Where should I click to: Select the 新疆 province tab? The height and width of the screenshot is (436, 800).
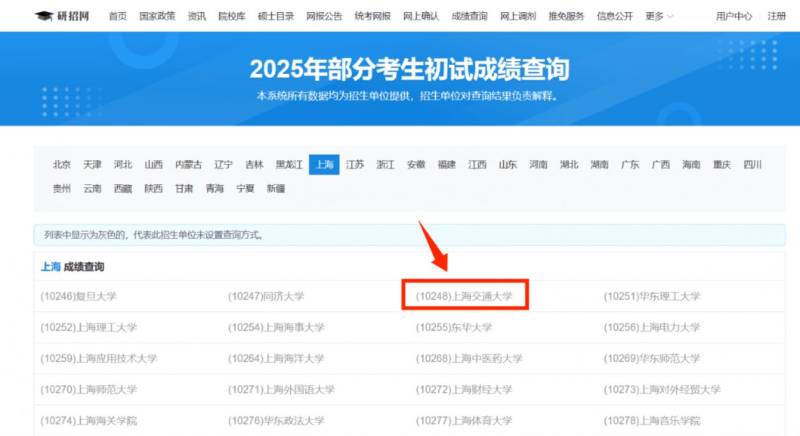(x=276, y=189)
